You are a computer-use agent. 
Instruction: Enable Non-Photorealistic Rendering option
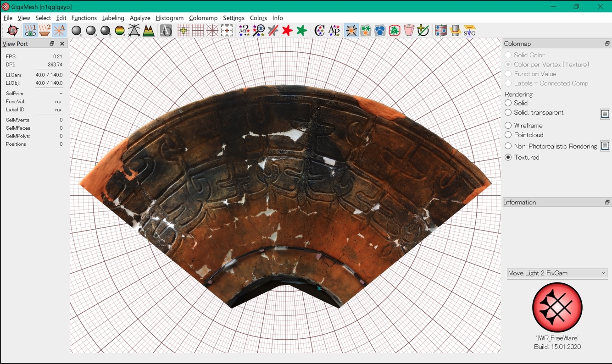pos(508,146)
